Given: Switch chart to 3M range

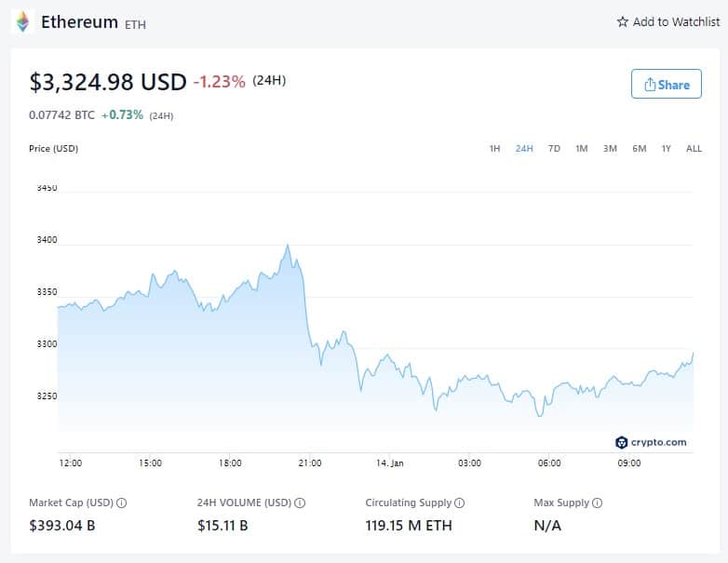Looking at the screenshot, I should (610, 149).
